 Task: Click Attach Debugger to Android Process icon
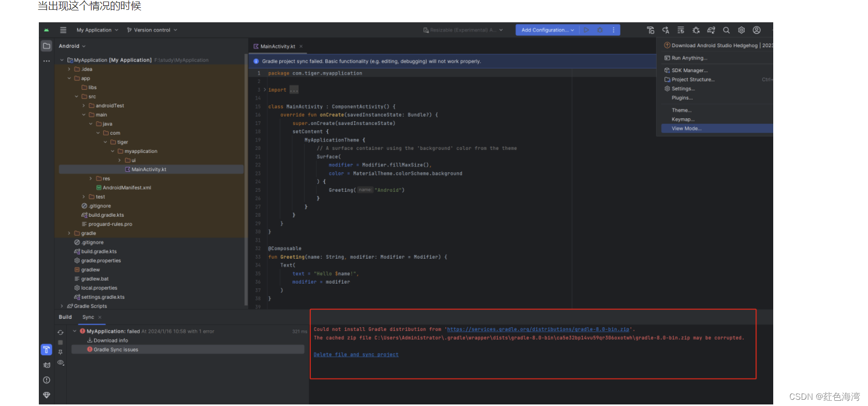point(696,30)
